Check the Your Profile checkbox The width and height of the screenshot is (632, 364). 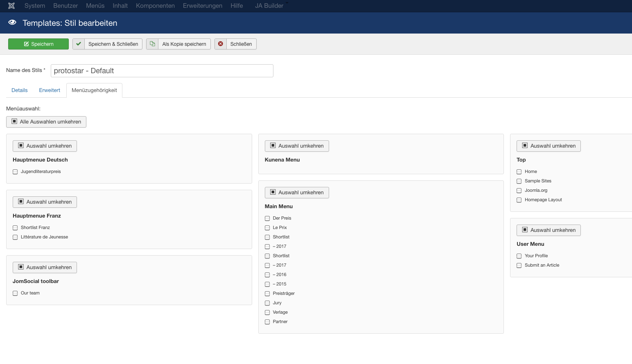coord(519,256)
